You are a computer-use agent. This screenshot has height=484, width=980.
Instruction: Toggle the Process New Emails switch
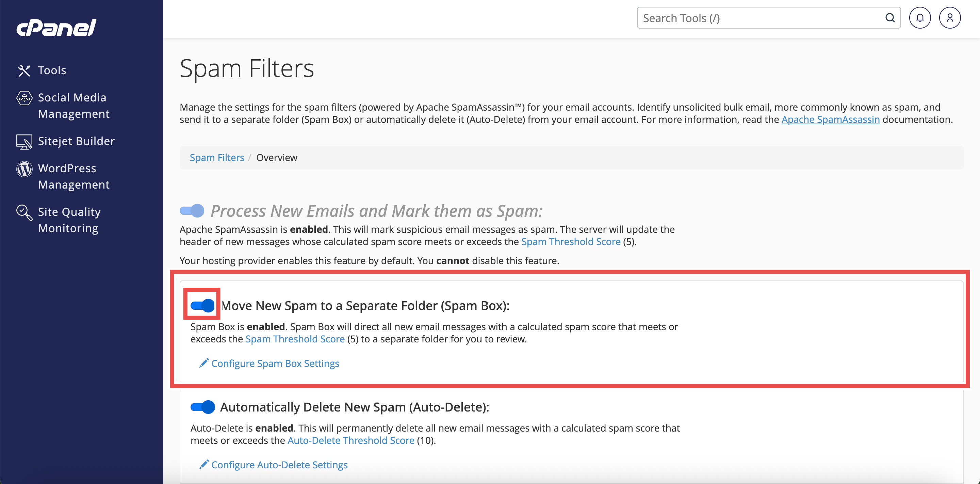point(192,210)
